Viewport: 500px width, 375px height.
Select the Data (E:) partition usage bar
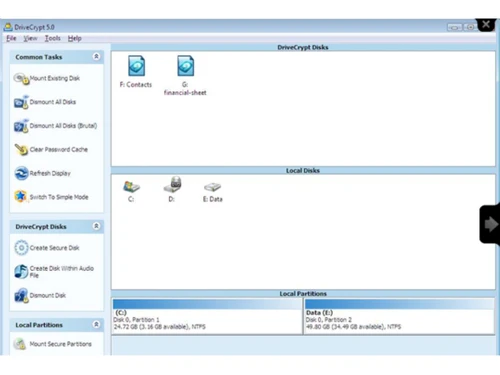(x=399, y=304)
